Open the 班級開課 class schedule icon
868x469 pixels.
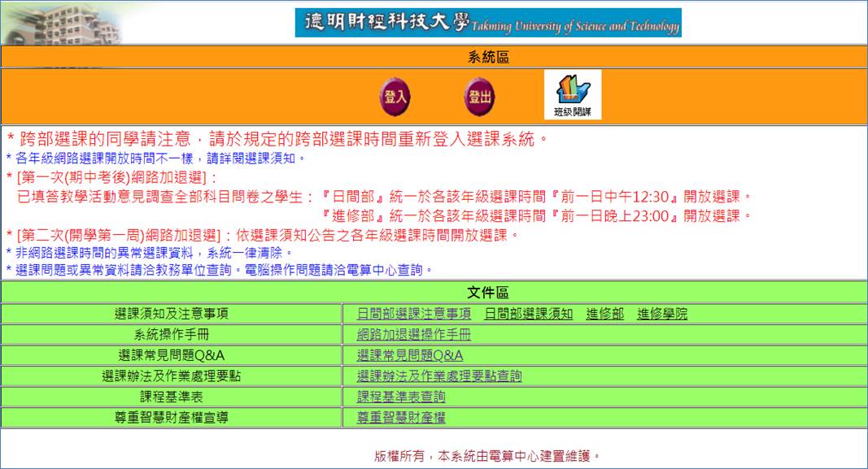[x=573, y=94]
